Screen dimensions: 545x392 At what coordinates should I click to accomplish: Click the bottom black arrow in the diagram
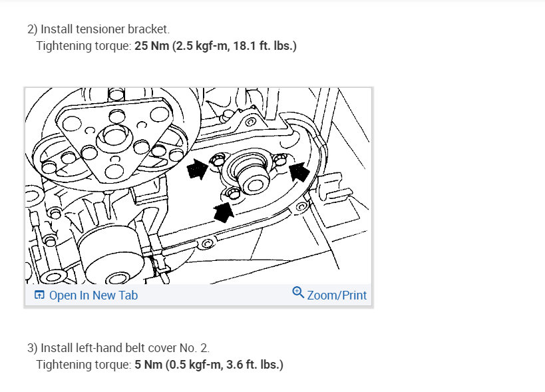click(223, 212)
